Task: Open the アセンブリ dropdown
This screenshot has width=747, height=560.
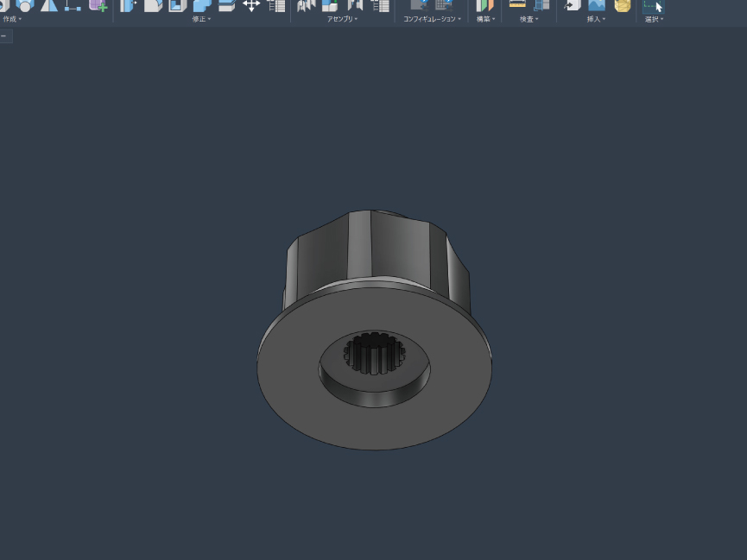Action: [x=342, y=19]
